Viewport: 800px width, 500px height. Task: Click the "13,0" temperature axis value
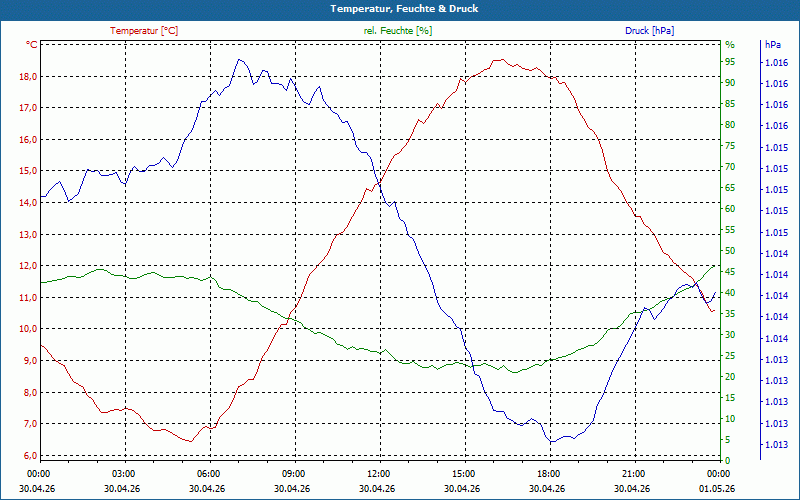29,234
